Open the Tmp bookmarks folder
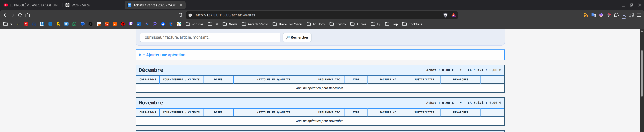The image size is (644, 132). point(391,24)
